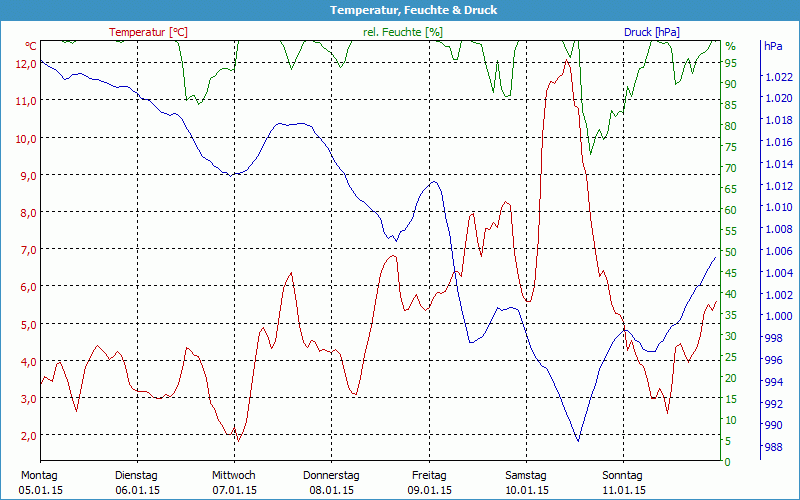Click the Dienstag 06.01.15 date label
The image size is (800, 500).
coord(137,482)
